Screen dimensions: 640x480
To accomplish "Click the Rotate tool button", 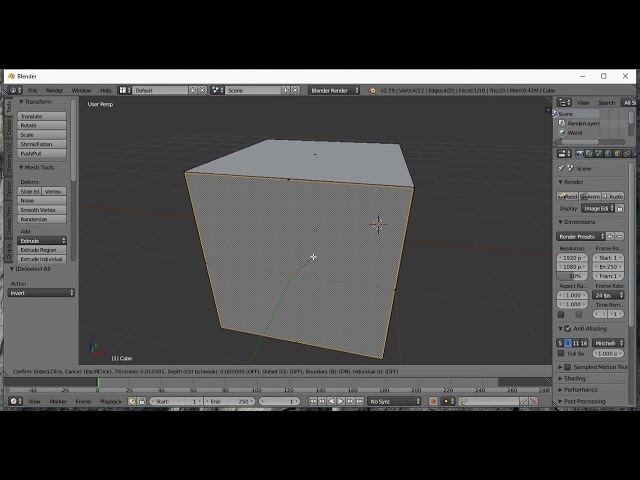I will pyautogui.click(x=42, y=125).
